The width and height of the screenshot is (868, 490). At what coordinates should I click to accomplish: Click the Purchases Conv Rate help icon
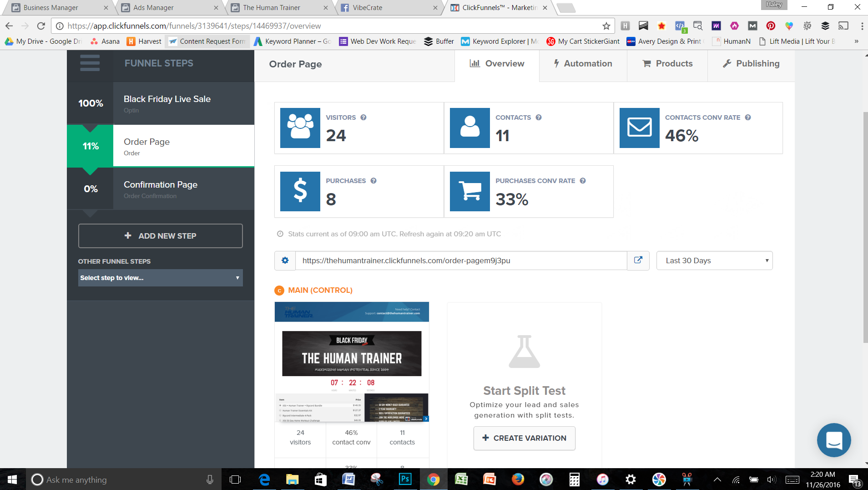coord(583,181)
